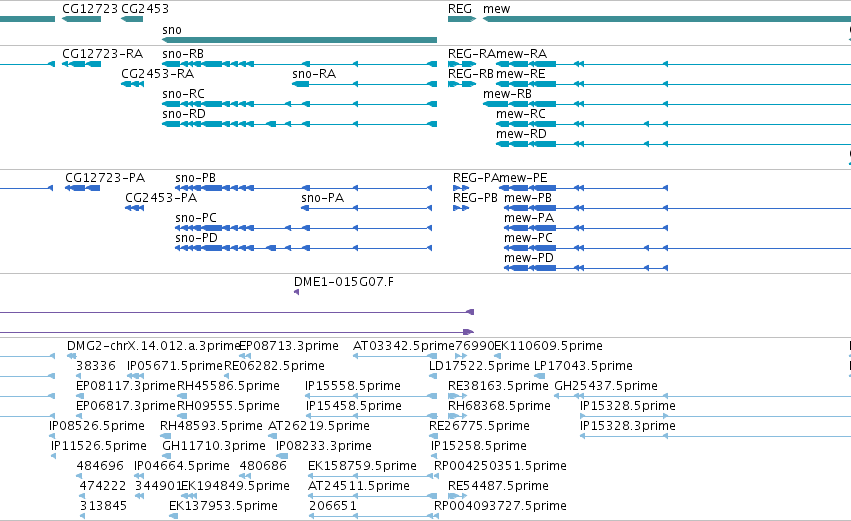
Task: Select the EK158759.5prime EST label
Action: coord(363,467)
